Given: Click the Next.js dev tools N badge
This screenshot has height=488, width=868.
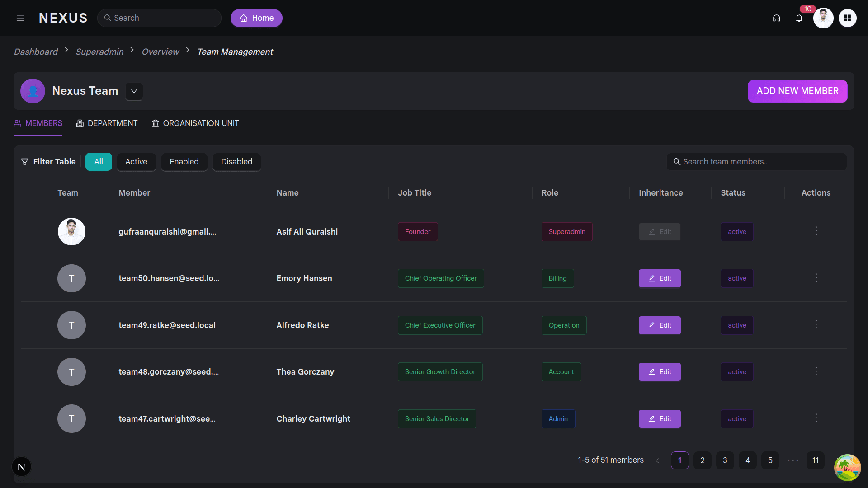Looking at the screenshot, I should coord(21,467).
